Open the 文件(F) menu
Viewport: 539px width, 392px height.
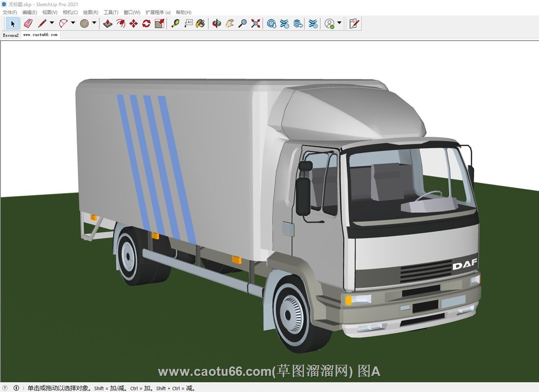click(x=10, y=12)
